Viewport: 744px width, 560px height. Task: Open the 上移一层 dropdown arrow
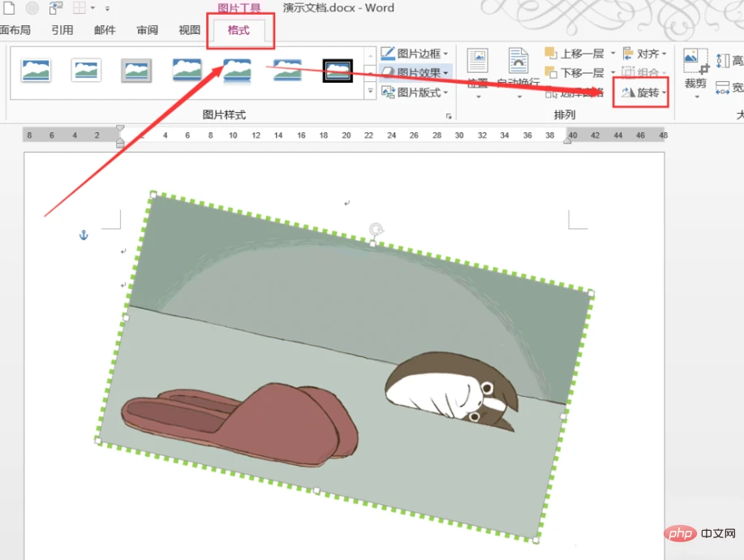click(x=613, y=53)
